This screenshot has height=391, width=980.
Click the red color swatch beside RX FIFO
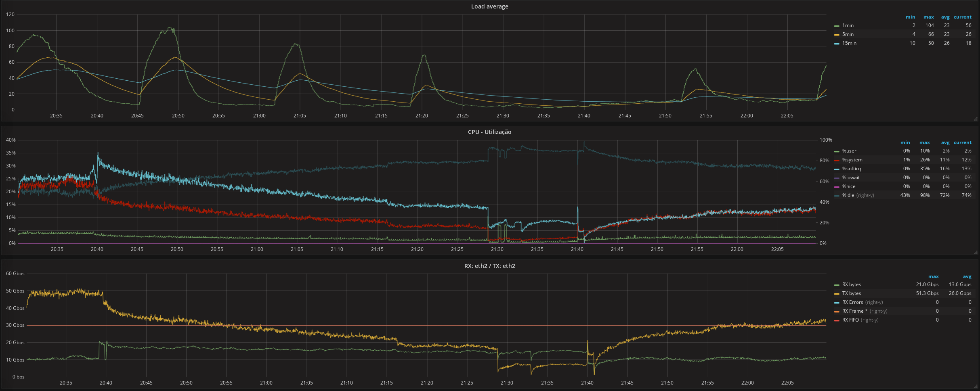click(837, 320)
